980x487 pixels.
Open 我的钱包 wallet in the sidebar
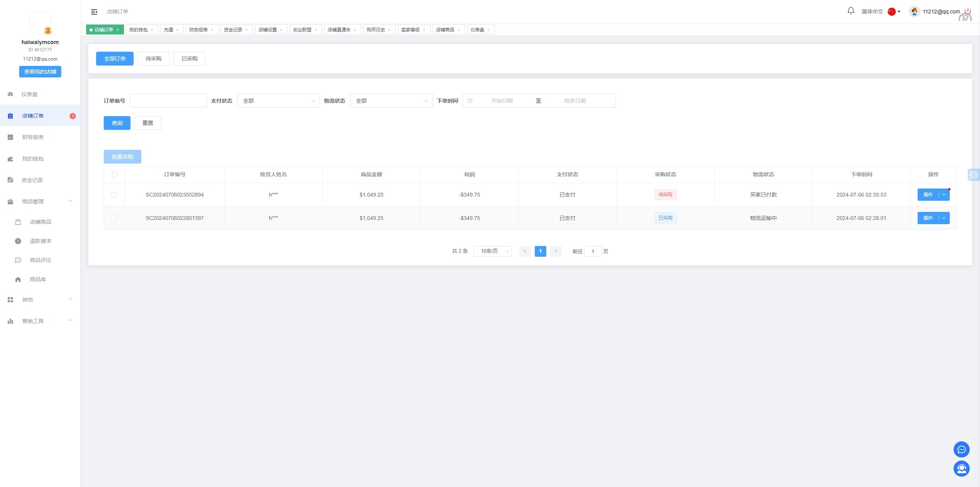(33, 159)
